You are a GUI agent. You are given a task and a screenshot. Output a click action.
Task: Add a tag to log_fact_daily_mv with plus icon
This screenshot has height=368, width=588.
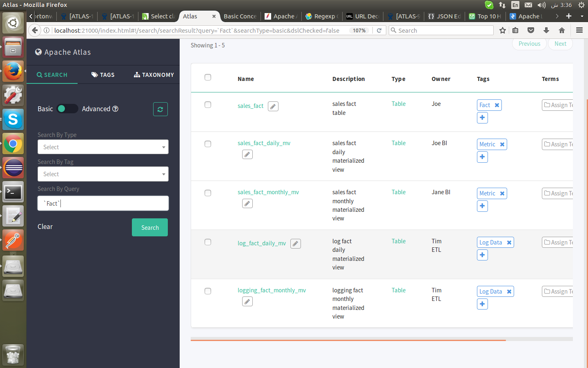pyautogui.click(x=482, y=255)
